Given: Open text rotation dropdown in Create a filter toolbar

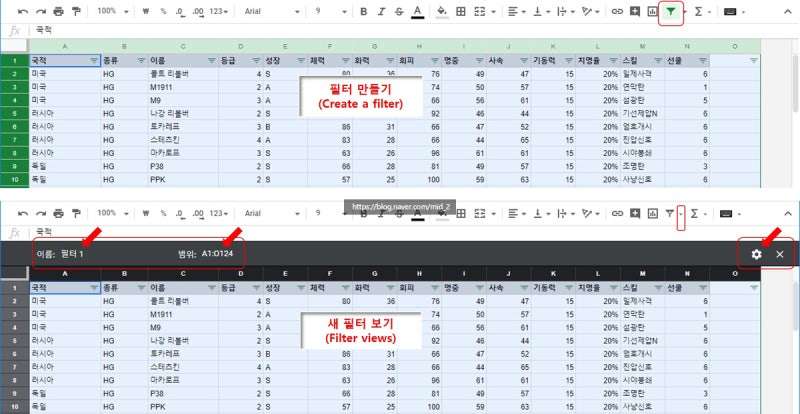Looking at the screenshot, I should pyautogui.click(x=592, y=11).
